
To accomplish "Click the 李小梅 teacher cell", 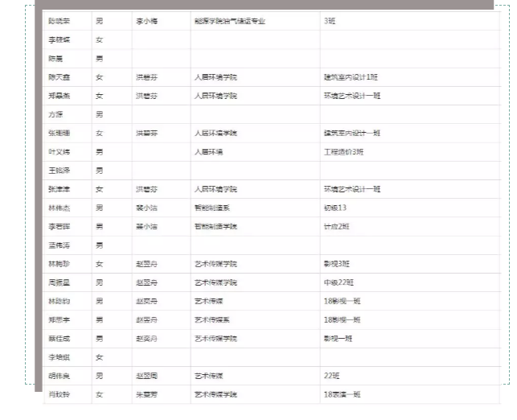I will (x=162, y=21).
